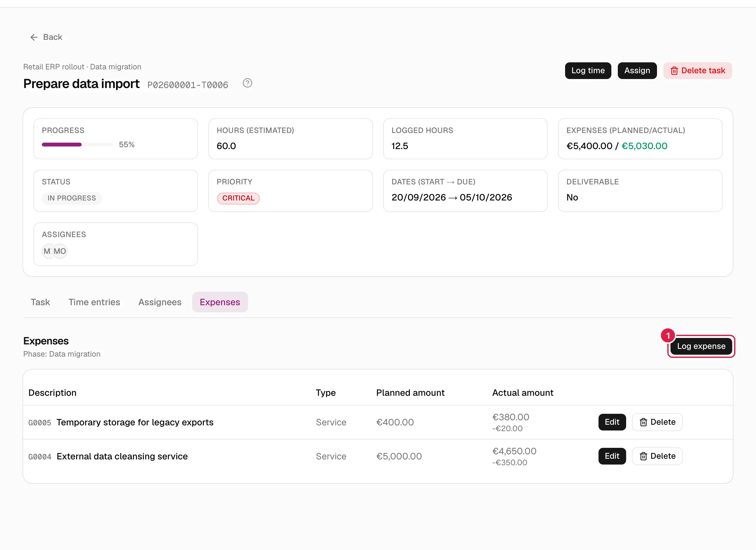Click Prepare data import title
756x550 pixels.
pyautogui.click(x=81, y=84)
